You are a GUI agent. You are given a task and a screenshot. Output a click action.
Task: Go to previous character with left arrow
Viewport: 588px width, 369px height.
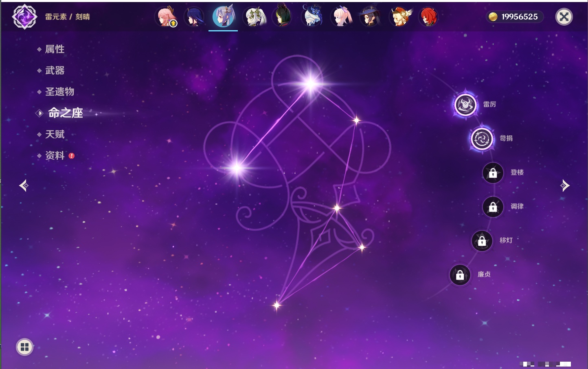click(24, 186)
